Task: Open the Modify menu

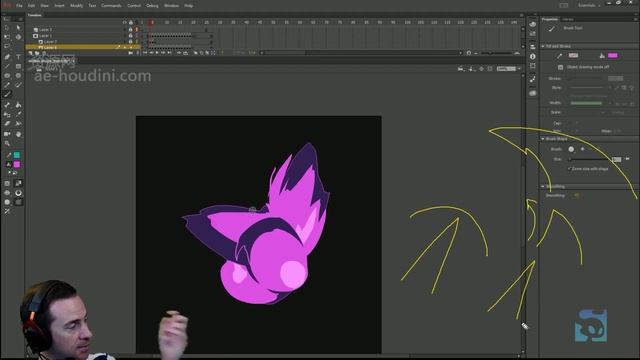Action: [x=77, y=6]
